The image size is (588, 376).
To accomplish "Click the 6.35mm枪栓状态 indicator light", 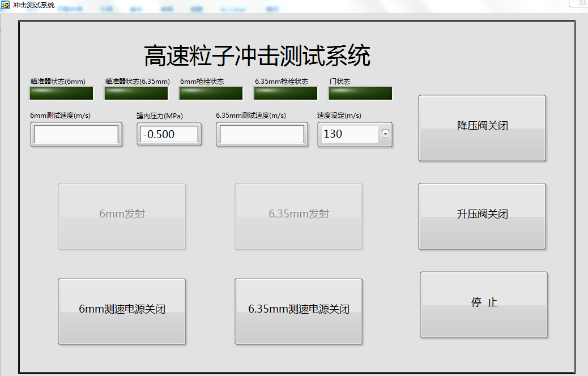I will [x=286, y=93].
